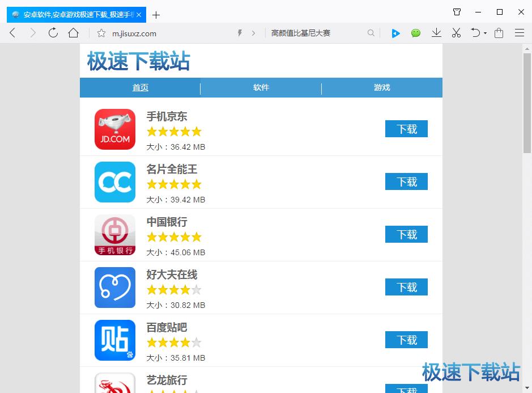The width and height of the screenshot is (532, 393).
Task: Download 手机京东 with its 下载 button
Action: click(x=406, y=129)
